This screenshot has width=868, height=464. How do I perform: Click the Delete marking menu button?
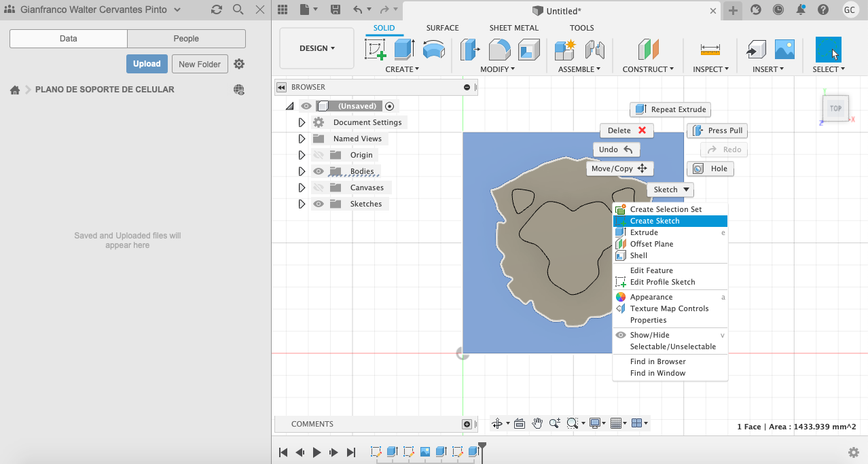[x=627, y=130]
